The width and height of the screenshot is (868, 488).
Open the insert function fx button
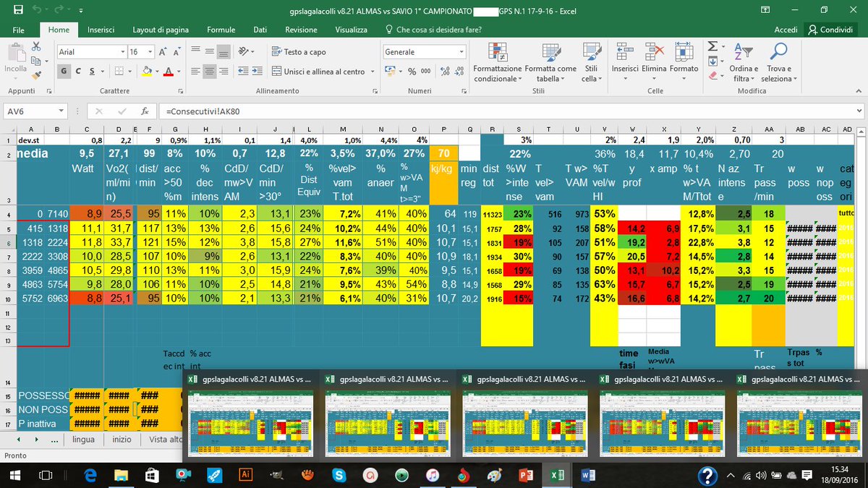click(145, 111)
